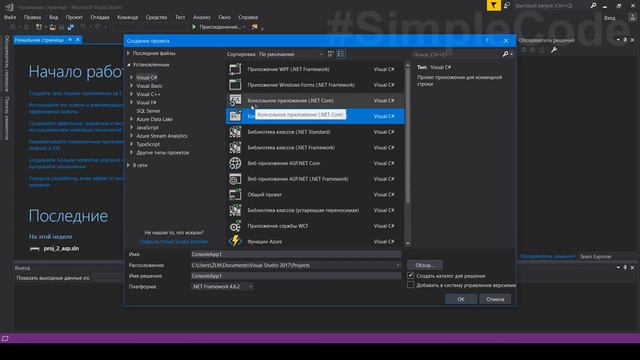Open the Отладка menu

coord(100,17)
